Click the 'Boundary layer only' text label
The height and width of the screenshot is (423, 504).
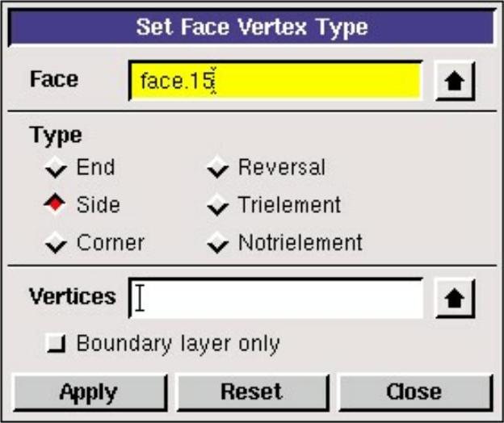(178, 344)
